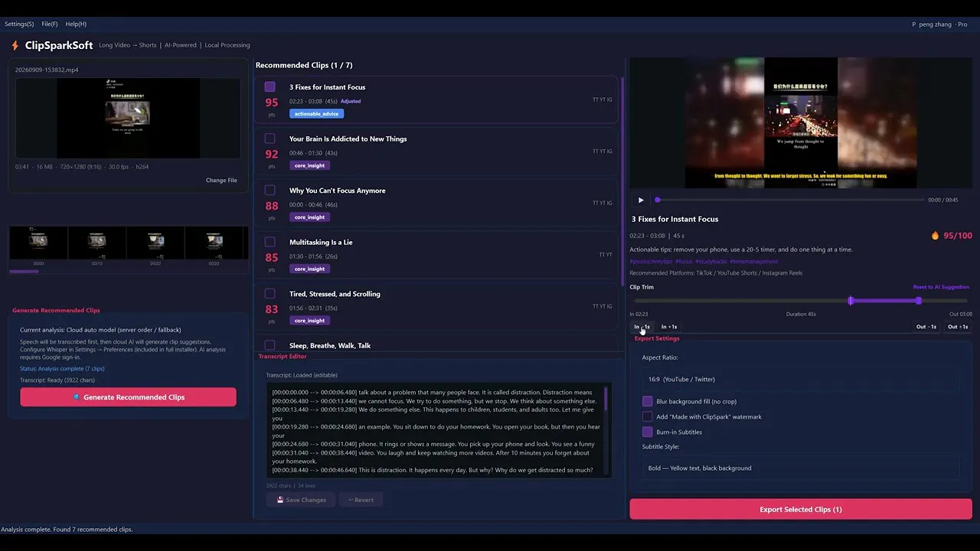Tick the Multitasking Is a Lie clip checkbox
This screenshot has height=551, width=980.
tap(269, 242)
